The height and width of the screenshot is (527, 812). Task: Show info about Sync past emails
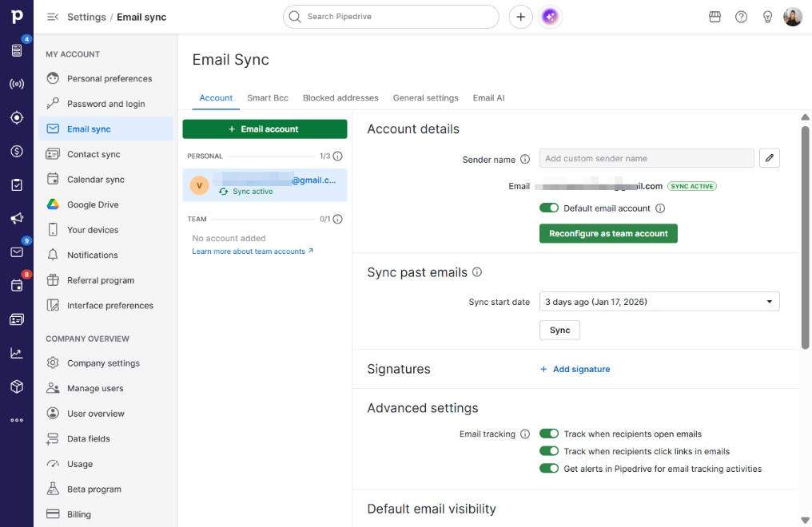coord(477,272)
